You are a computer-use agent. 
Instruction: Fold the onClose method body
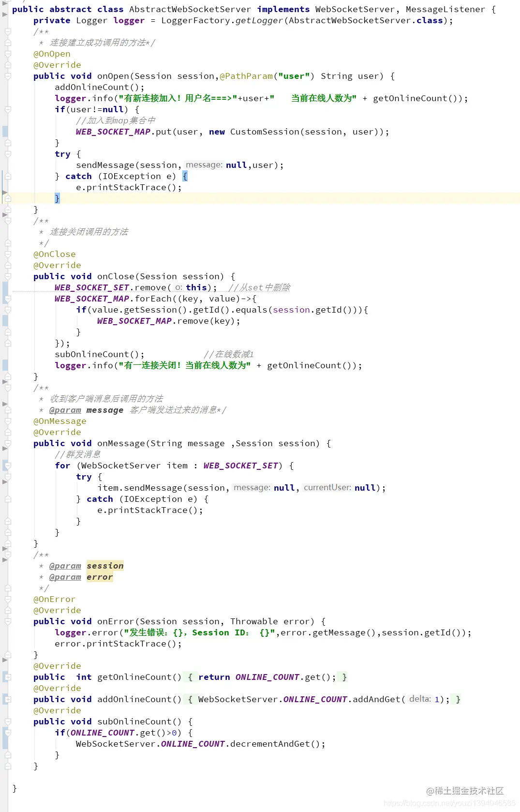(8, 276)
